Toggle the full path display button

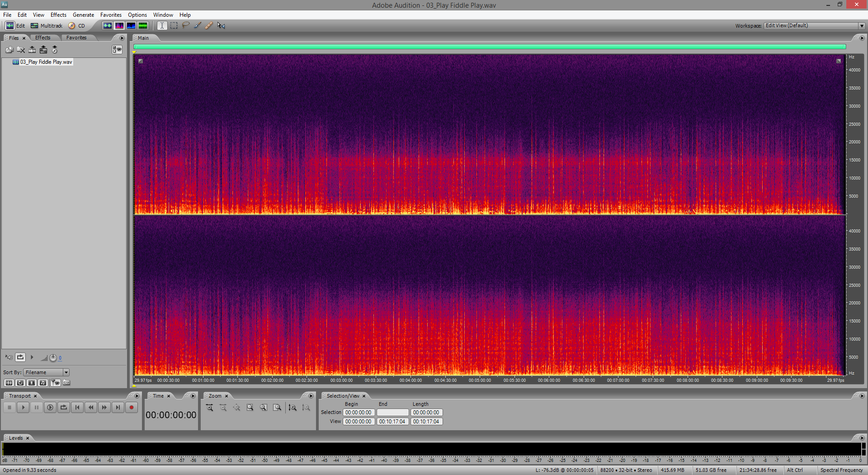click(x=66, y=383)
